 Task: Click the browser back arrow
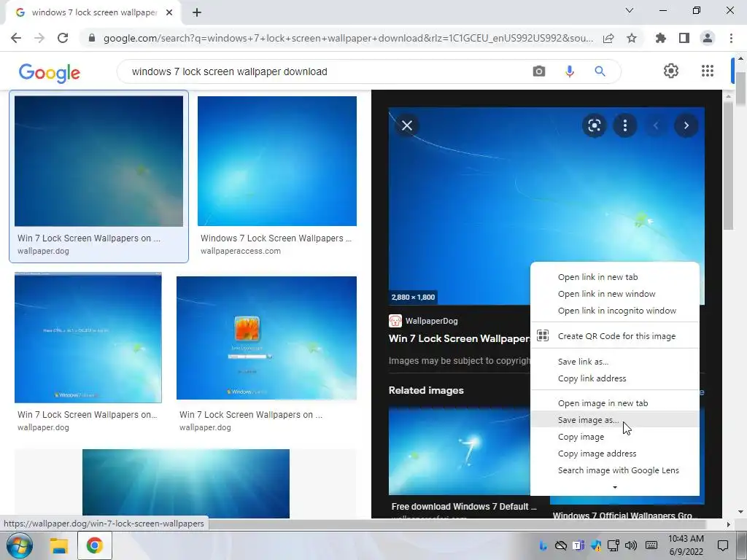pos(16,38)
